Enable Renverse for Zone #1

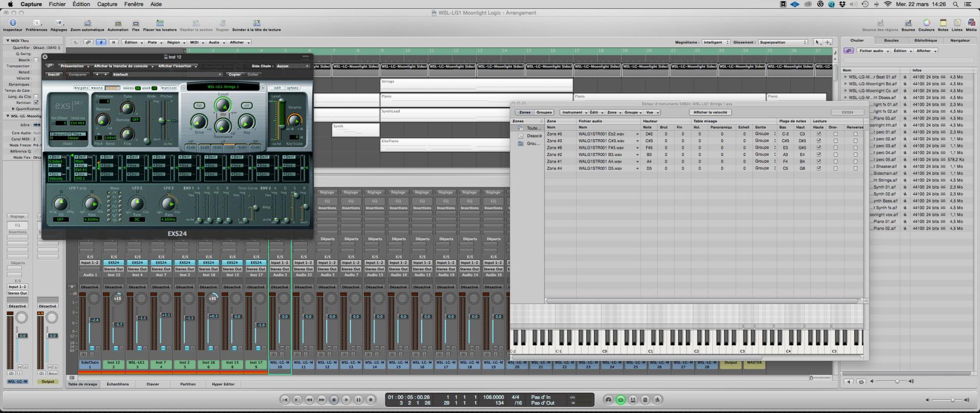click(855, 162)
